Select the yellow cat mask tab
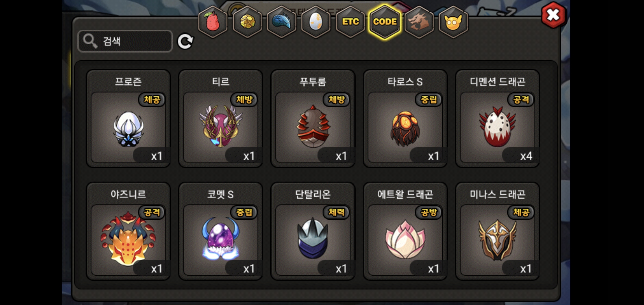 pyautogui.click(x=453, y=22)
